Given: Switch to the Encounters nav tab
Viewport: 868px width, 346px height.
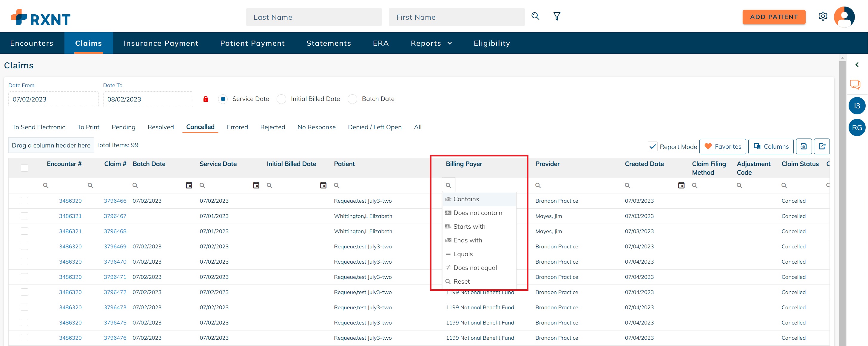Looking at the screenshot, I should [x=32, y=43].
